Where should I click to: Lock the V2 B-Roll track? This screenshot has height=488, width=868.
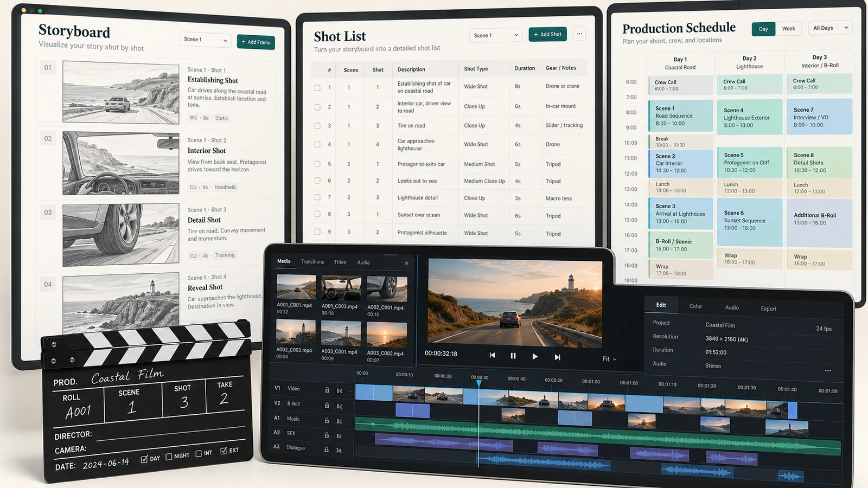[x=327, y=405]
